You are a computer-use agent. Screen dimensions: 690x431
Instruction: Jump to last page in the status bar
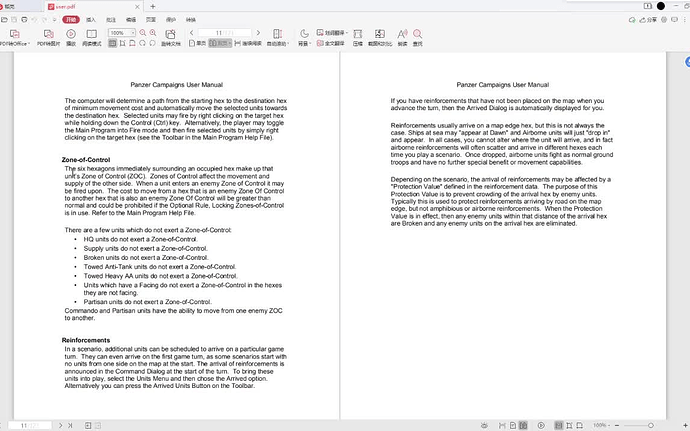(70, 425)
